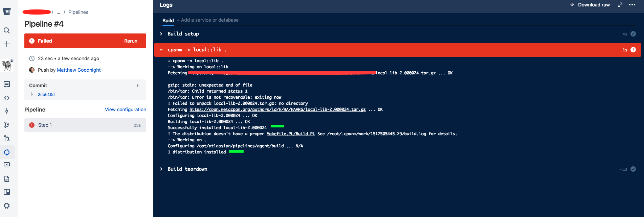Open the Commits icon in sidebar
Screen dimensions: 644x217
pyautogui.click(x=7, y=111)
